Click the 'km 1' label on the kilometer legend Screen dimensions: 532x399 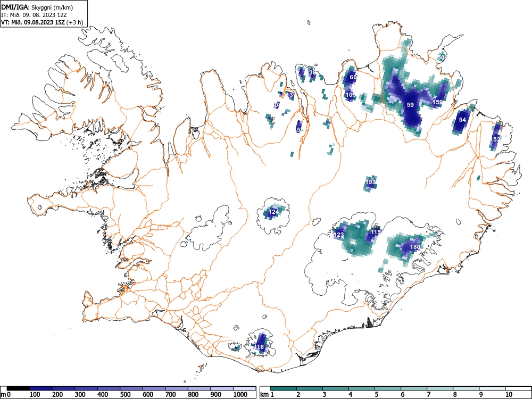tap(267, 395)
